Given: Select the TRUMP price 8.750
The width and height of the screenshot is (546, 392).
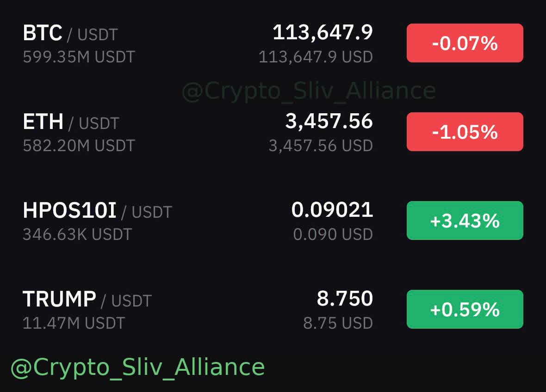Looking at the screenshot, I should (x=345, y=299).
